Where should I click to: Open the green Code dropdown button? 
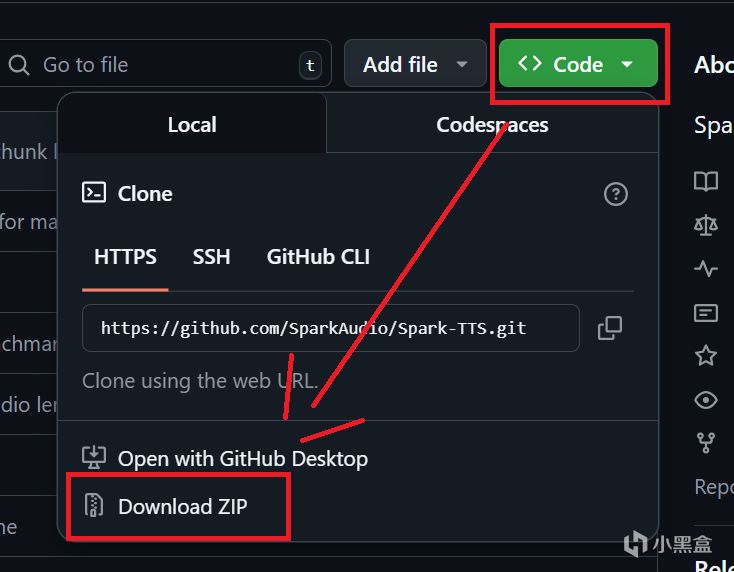tap(578, 63)
